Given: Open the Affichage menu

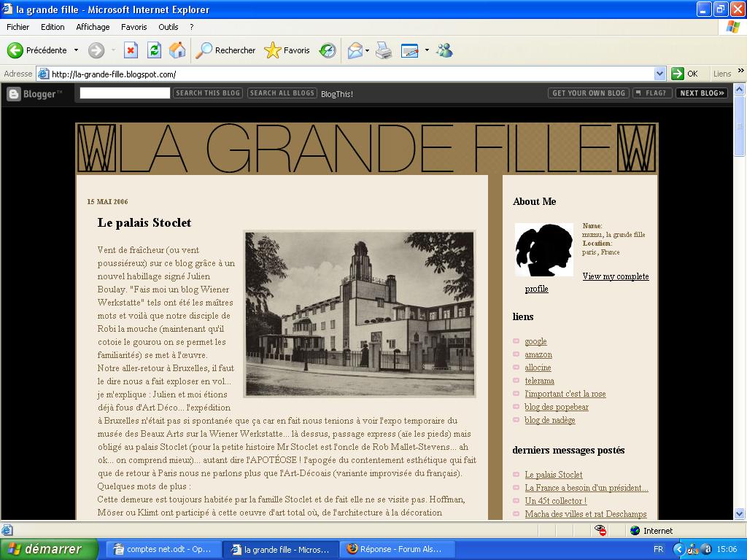Looking at the screenshot, I should coord(93,27).
